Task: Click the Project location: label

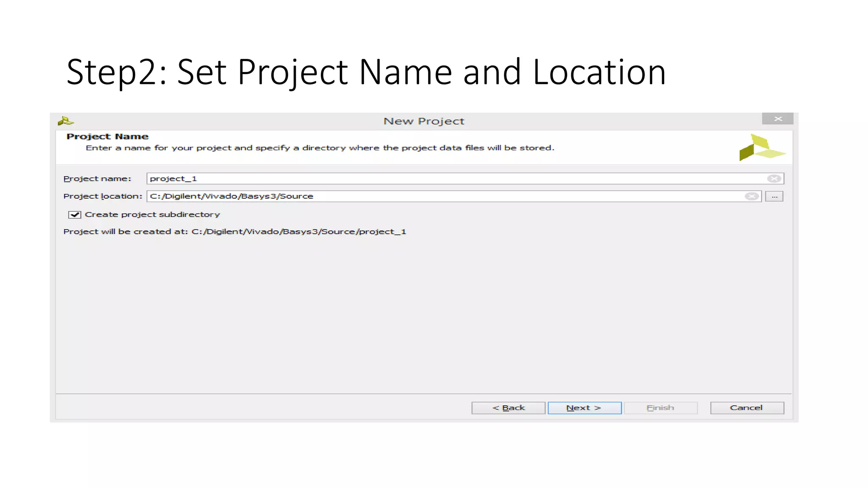Action: pos(103,196)
